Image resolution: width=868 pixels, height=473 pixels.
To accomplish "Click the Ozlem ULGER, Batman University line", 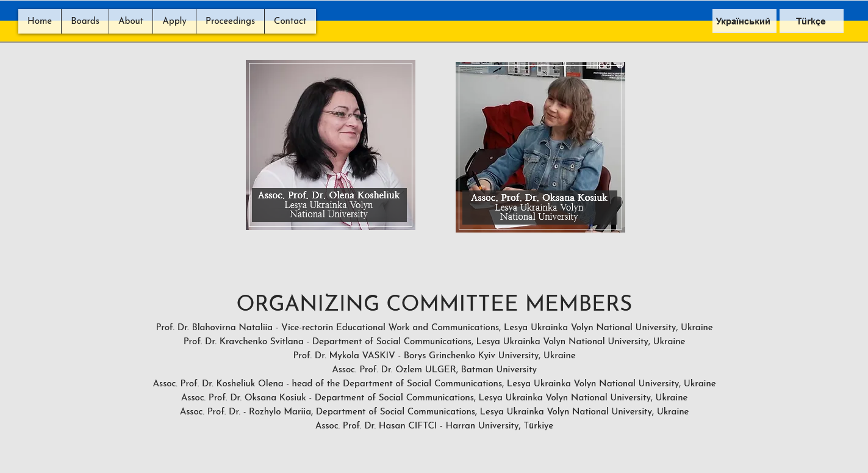I will [434, 370].
